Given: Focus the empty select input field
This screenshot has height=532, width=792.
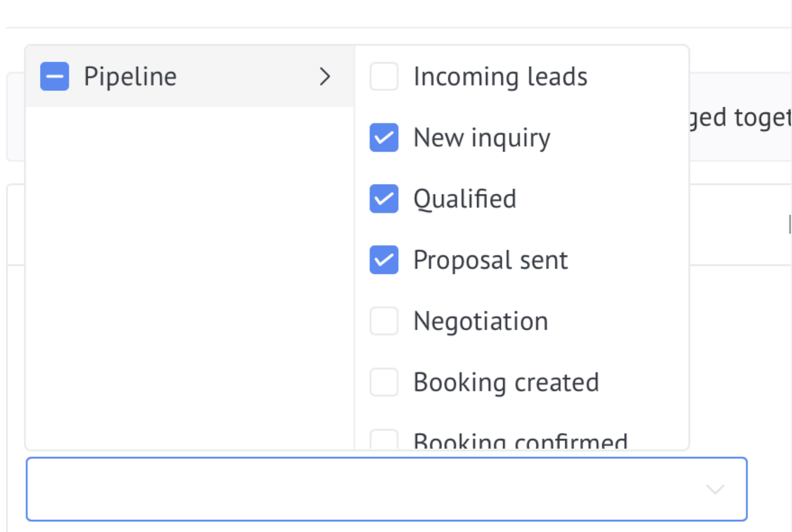Looking at the screenshot, I should [x=387, y=489].
